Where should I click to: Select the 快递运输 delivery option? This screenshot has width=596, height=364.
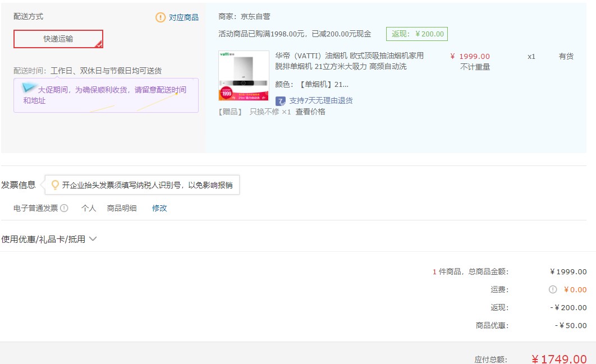click(x=58, y=39)
